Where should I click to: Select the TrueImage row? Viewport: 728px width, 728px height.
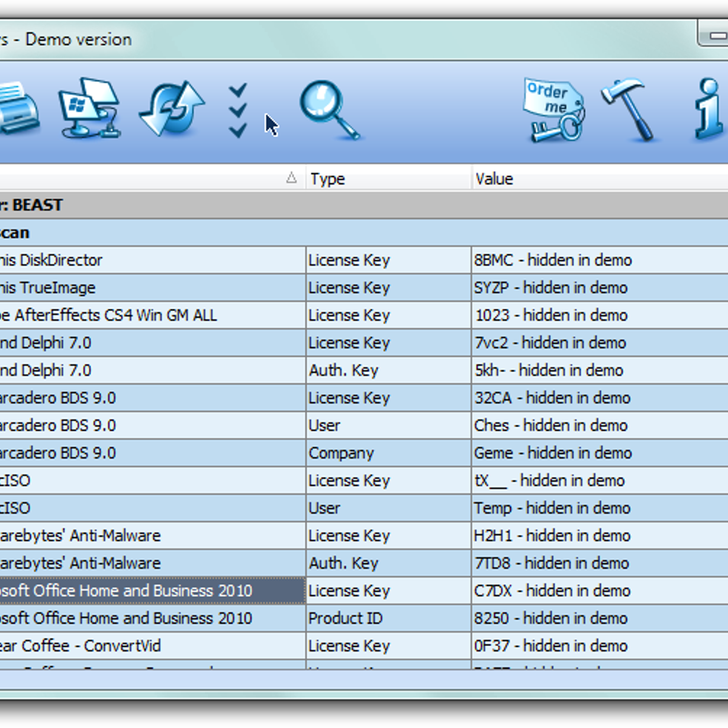pyautogui.click(x=364, y=288)
